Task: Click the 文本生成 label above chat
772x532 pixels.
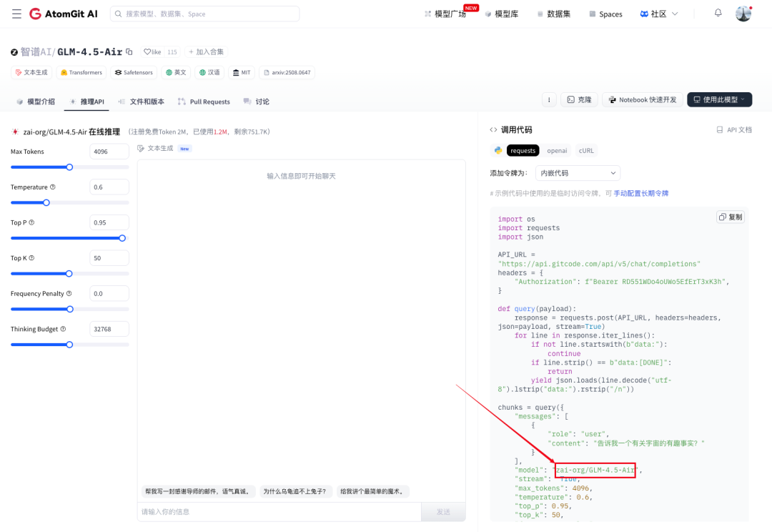Action: point(160,148)
